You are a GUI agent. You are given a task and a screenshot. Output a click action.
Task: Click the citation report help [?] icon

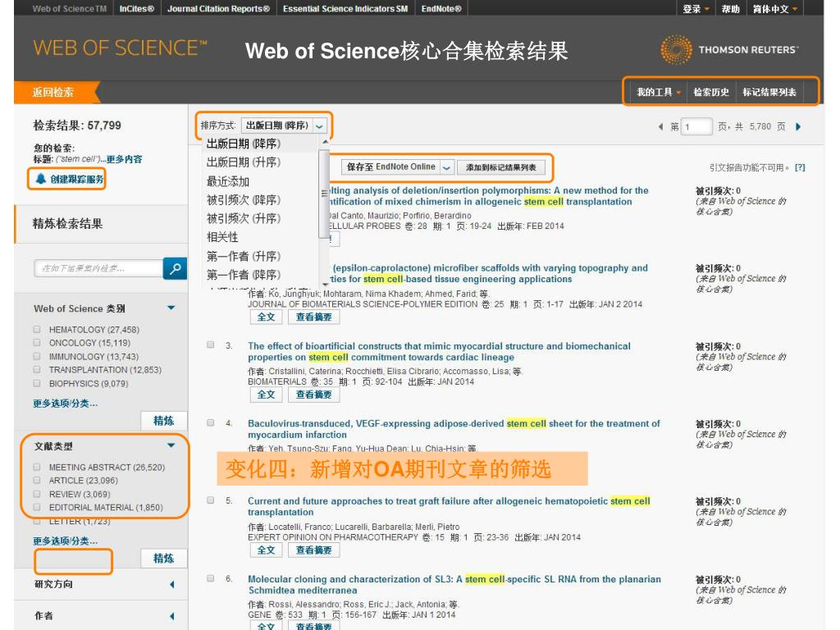pyautogui.click(x=800, y=167)
